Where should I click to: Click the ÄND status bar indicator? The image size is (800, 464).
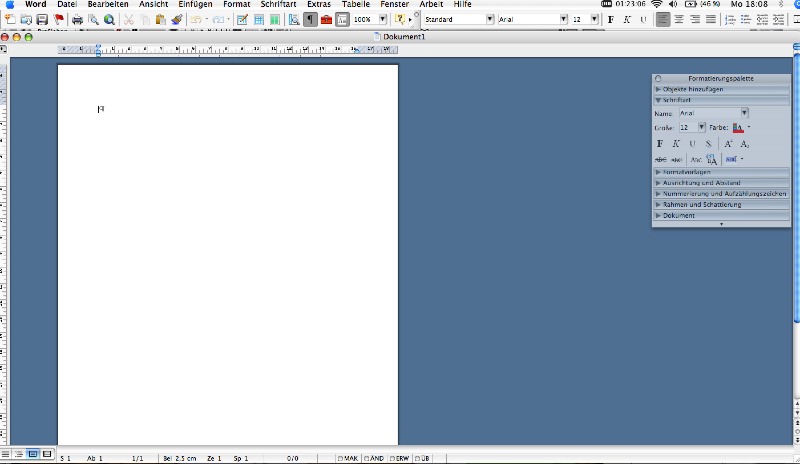[374, 458]
